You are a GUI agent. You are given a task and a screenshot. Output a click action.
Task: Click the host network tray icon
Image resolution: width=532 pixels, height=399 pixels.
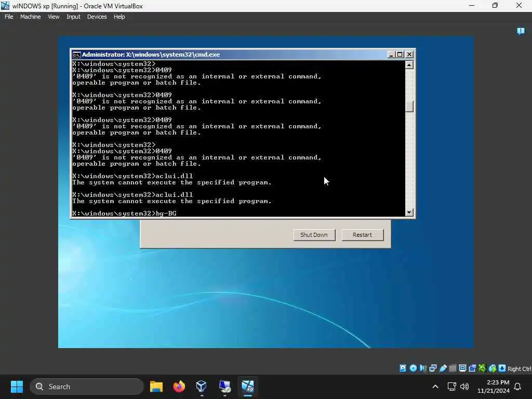coord(451,387)
